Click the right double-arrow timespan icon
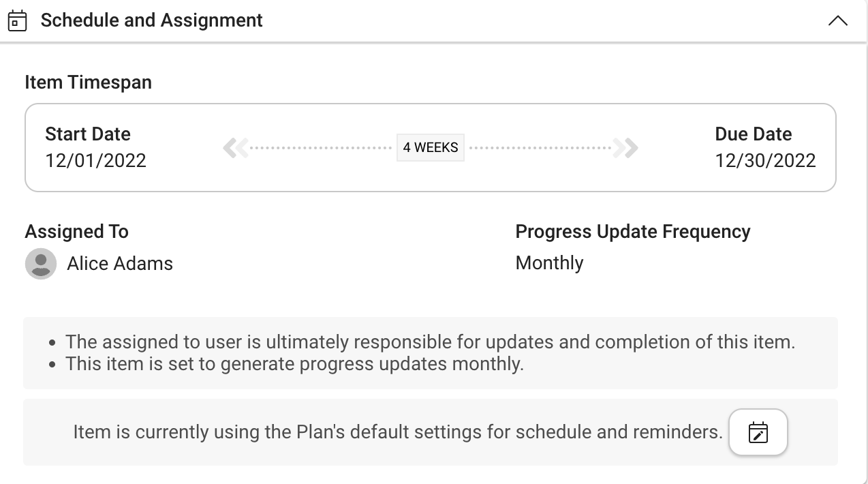The width and height of the screenshot is (868, 484). pyautogui.click(x=625, y=147)
